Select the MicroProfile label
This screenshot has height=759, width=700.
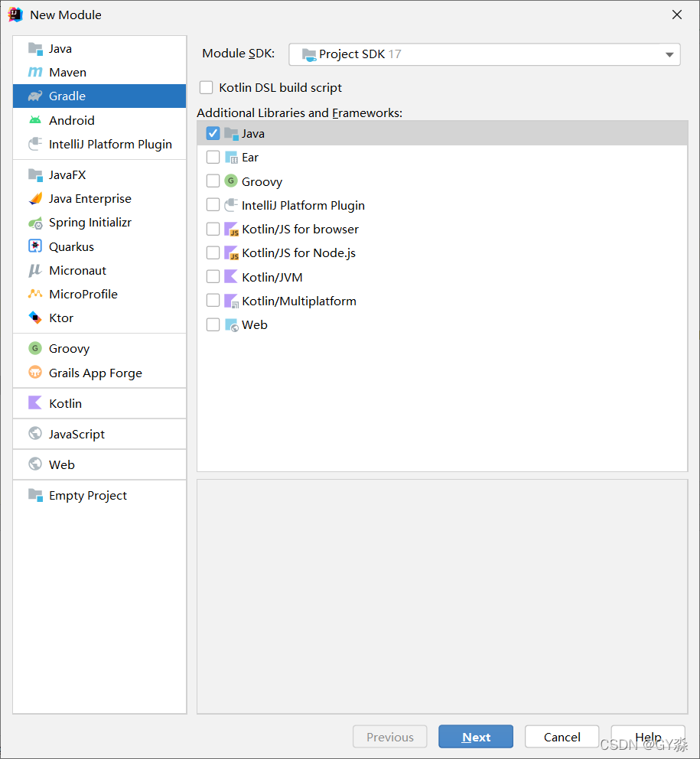(x=83, y=295)
